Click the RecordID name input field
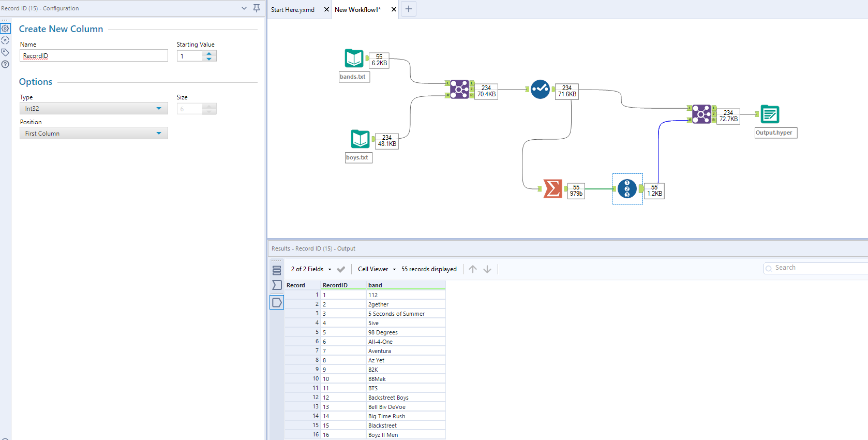The width and height of the screenshot is (868, 440). (x=94, y=56)
